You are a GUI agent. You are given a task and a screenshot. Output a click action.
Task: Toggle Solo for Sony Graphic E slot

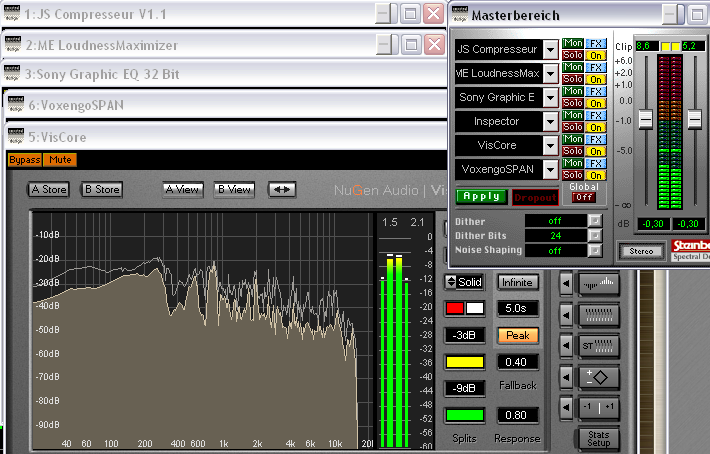(573, 103)
